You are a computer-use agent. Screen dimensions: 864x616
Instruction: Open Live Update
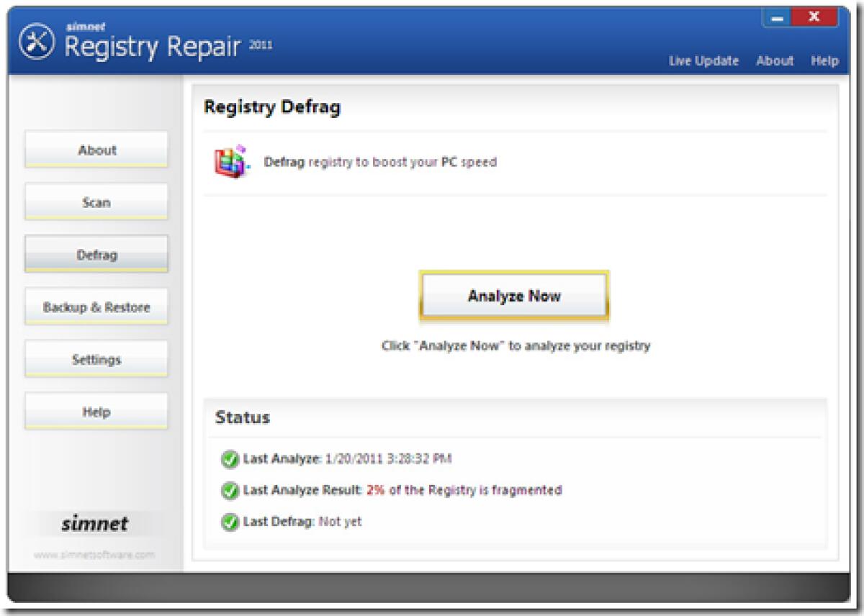pos(703,61)
